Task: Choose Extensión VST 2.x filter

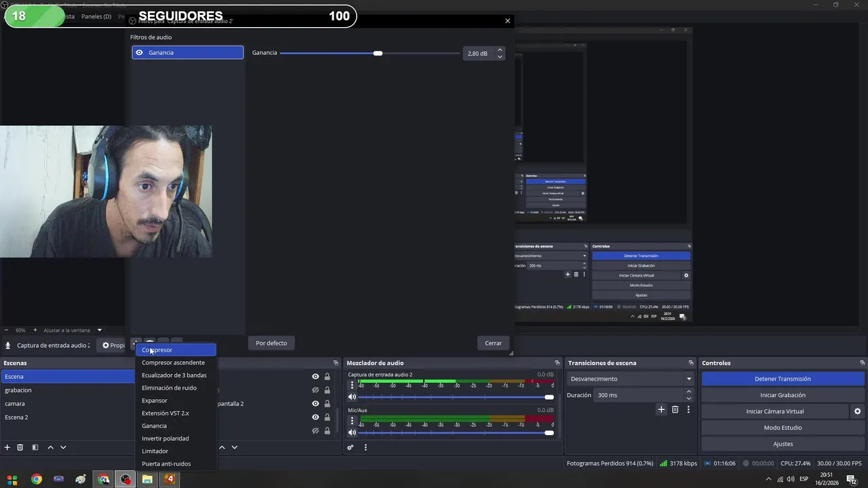Action: 176,413
